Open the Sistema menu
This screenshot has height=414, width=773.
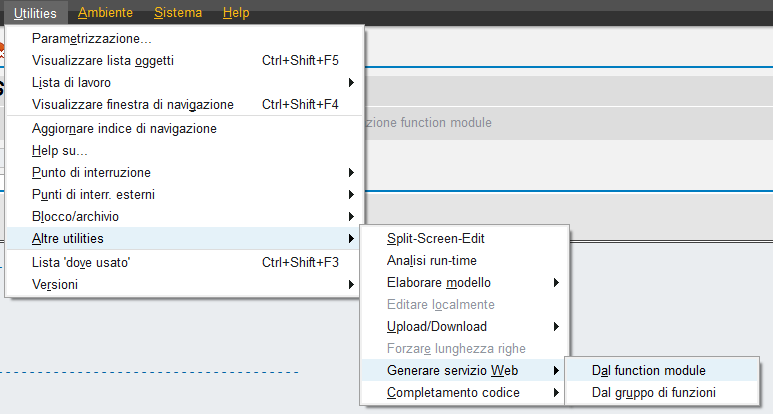178,13
